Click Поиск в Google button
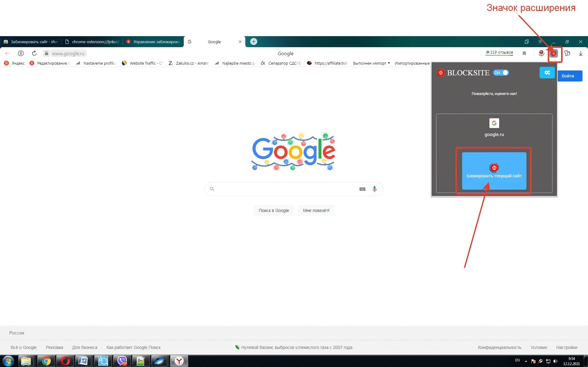 [273, 210]
